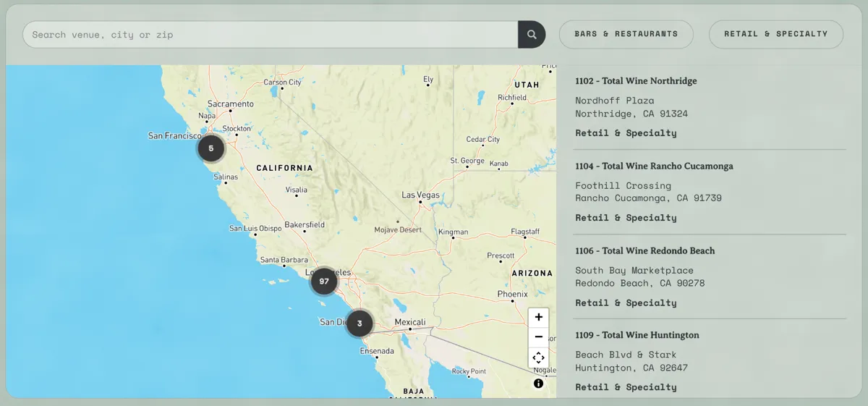The width and height of the screenshot is (868, 406).
Task: Click the Prescott map label
Action: pyautogui.click(x=501, y=256)
